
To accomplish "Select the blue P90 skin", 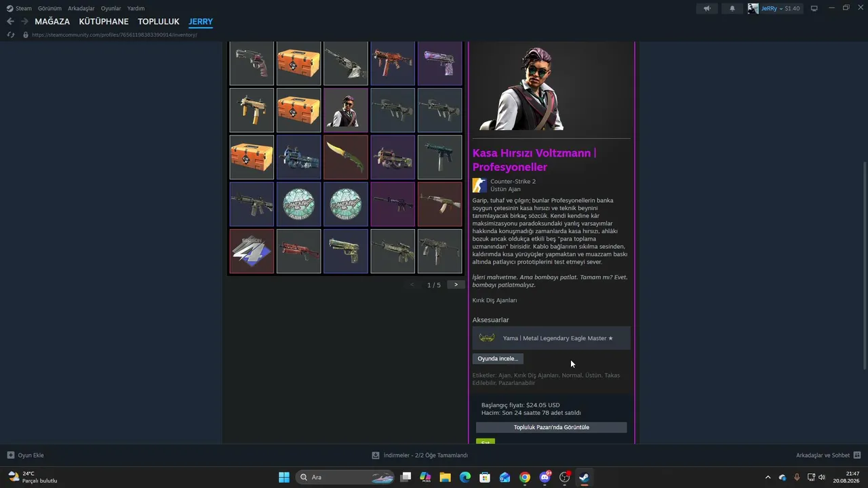I will click(x=298, y=157).
